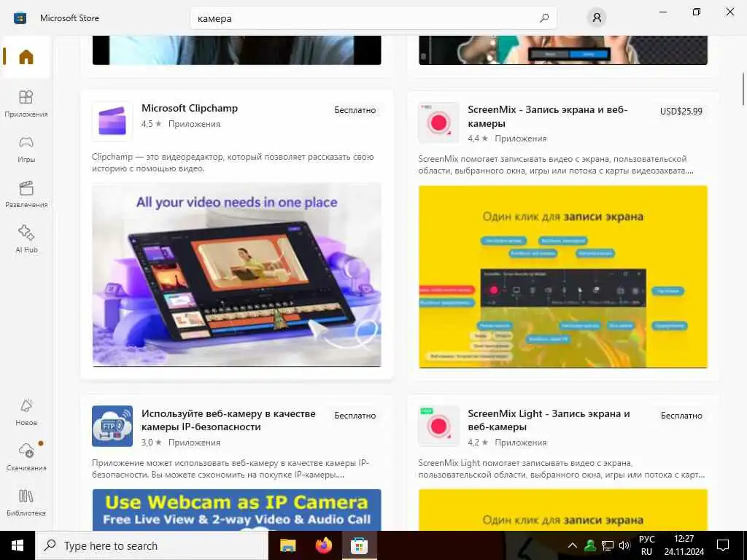Click Бесплатно on the webcam IP card
The image size is (747, 560).
point(355,415)
